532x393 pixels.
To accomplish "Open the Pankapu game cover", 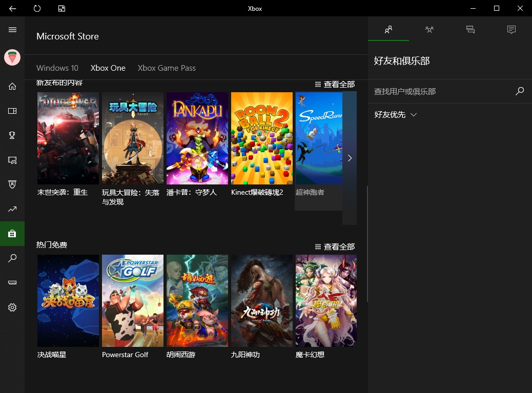I will click(x=197, y=138).
